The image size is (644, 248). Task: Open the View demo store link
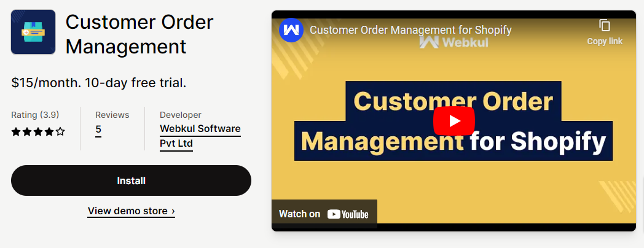[x=132, y=211]
